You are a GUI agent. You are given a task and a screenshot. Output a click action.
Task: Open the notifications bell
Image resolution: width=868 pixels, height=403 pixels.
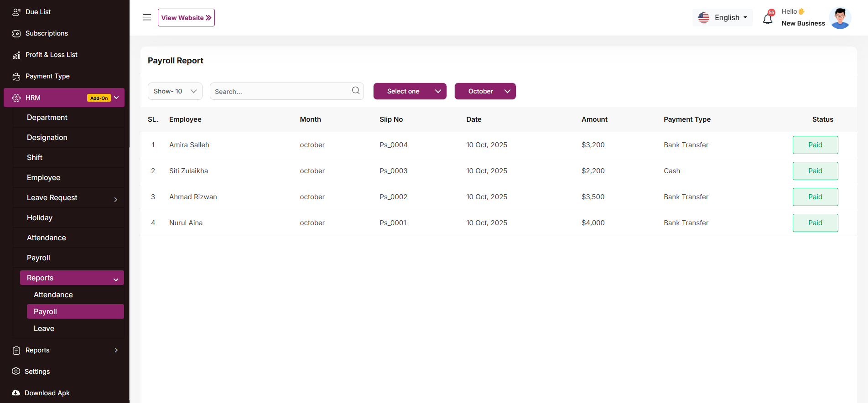click(768, 19)
